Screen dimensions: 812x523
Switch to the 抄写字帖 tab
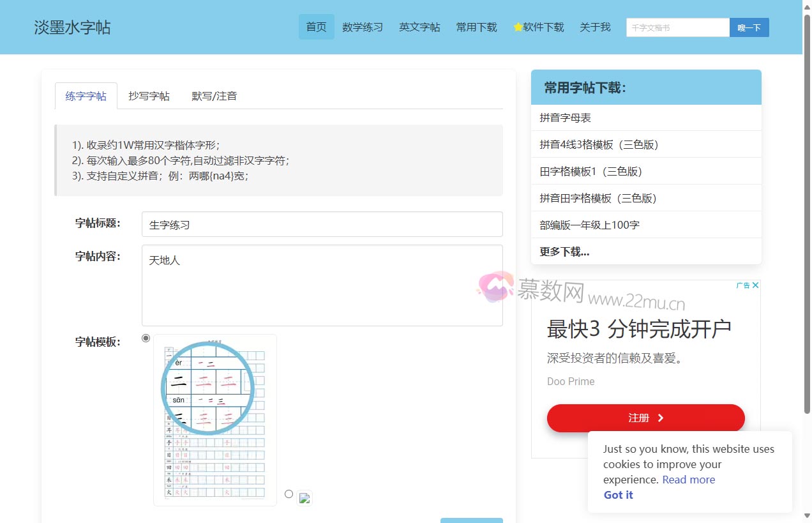coord(149,96)
